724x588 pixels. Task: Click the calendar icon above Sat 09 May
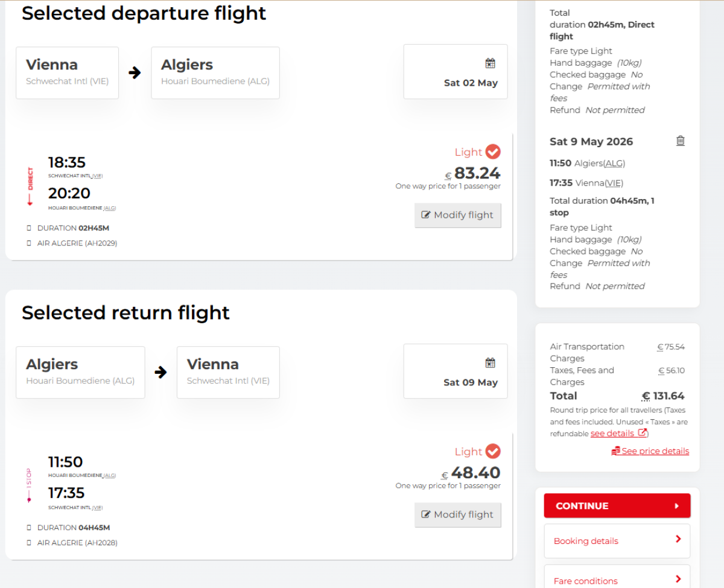pos(490,363)
